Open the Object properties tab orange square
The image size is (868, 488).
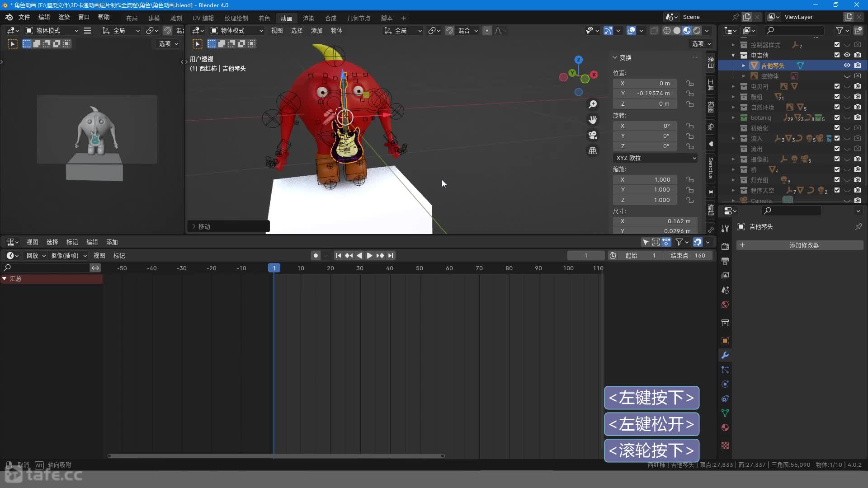point(725,341)
